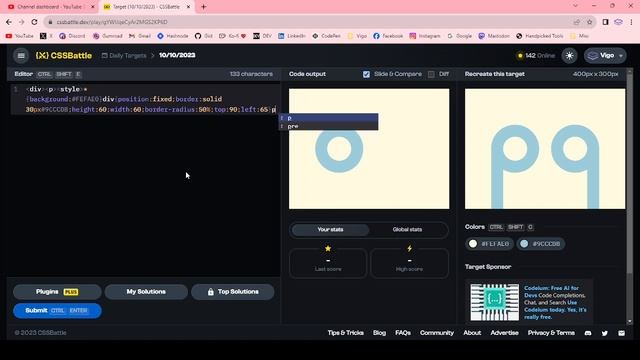Open the FAQs footer link
This screenshot has width=640, height=360.
point(403,333)
